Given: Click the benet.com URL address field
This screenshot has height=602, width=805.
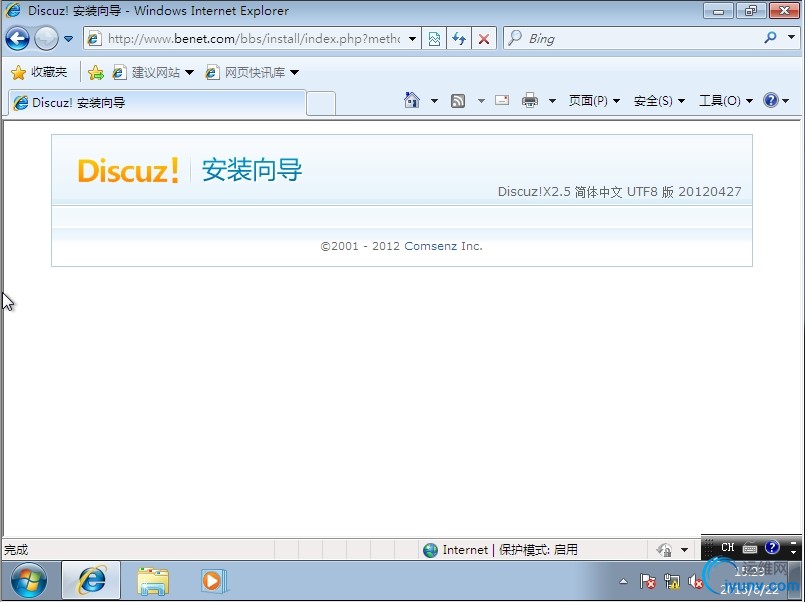Looking at the screenshot, I should (x=254, y=38).
